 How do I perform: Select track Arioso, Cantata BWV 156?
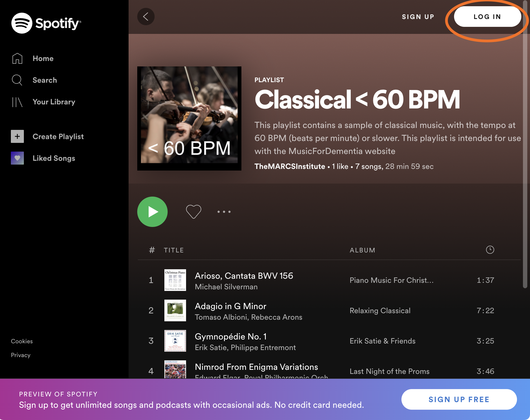tap(244, 276)
